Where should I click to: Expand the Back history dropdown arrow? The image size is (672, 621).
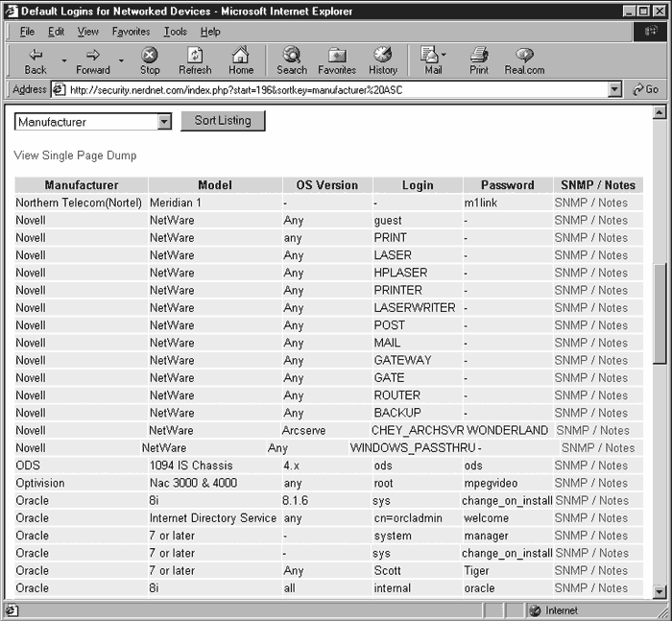click(64, 60)
